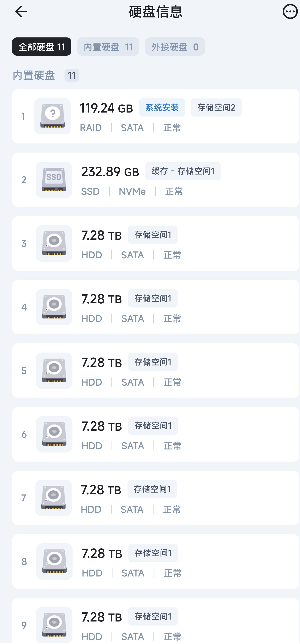This screenshot has width=300, height=644.
Task: Click the 缓存 - 存储空间1 tag
Action: (x=183, y=171)
